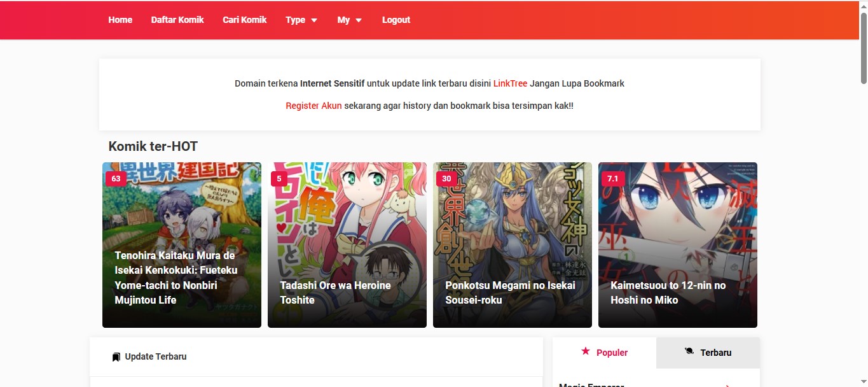Expand the My dropdown menu
The width and height of the screenshot is (868, 387).
[350, 20]
